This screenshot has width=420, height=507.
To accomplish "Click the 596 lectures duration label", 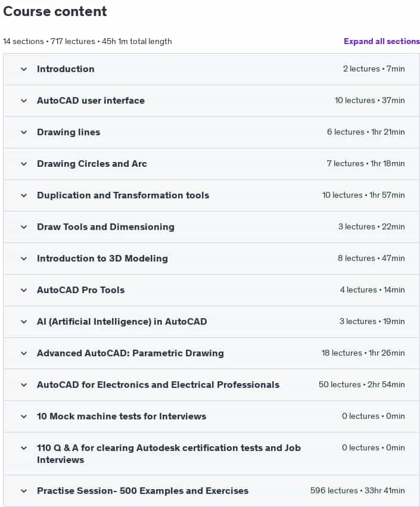I will pos(357,490).
